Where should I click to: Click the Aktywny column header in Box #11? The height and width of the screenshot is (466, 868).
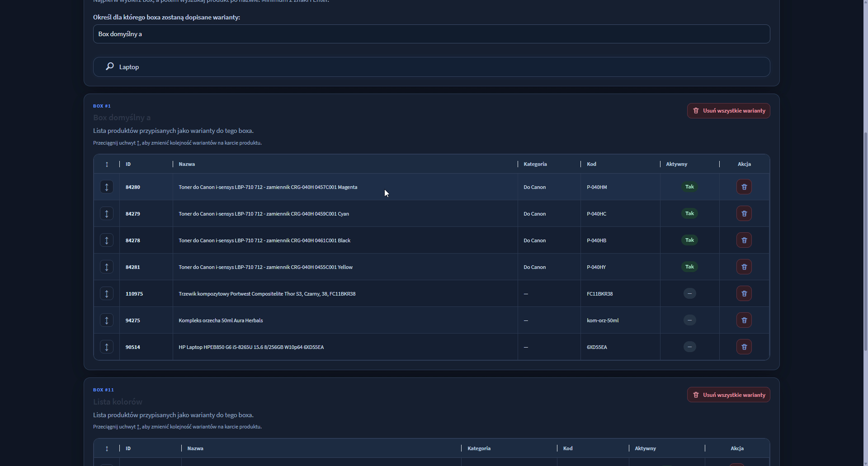click(x=645, y=448)
